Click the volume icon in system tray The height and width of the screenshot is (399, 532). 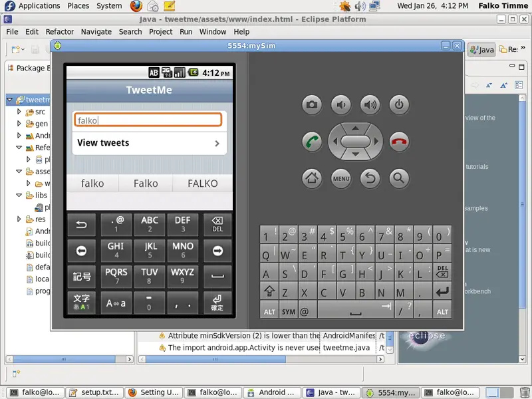pos(360,6)
